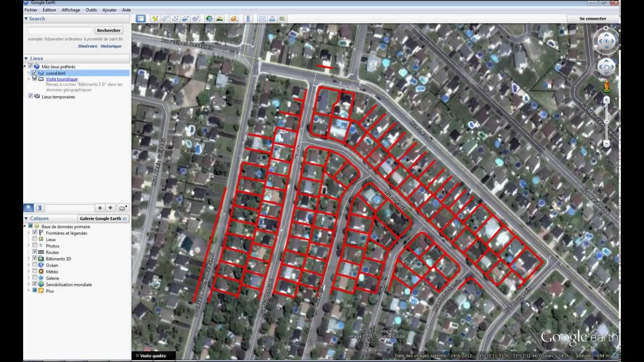Enable the Océan layer checkbox
Viewport: 644px width, 362px height.
[35, 265]
